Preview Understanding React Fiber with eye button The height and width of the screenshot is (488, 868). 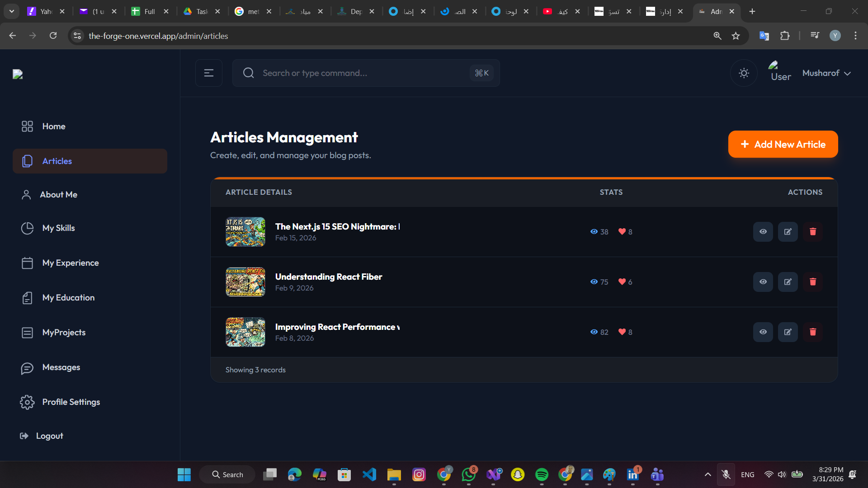pos(763,282)
